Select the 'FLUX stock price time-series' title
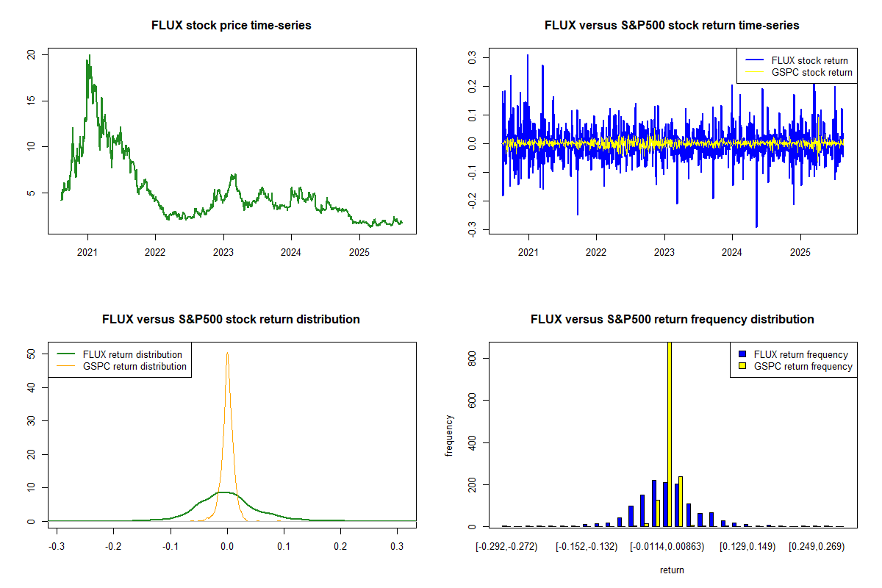The image size is (882, 588). click(x=231, y=26)
